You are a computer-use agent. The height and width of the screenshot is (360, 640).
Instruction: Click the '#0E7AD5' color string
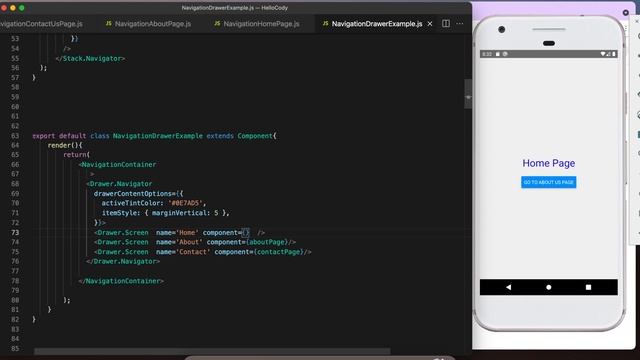185,203
